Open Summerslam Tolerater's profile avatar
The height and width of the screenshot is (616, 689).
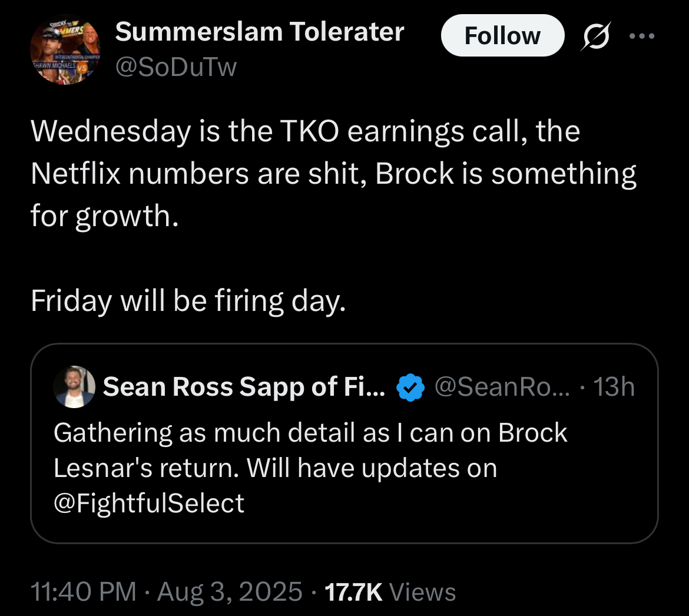pyautogui.click(x=65, y=49)
